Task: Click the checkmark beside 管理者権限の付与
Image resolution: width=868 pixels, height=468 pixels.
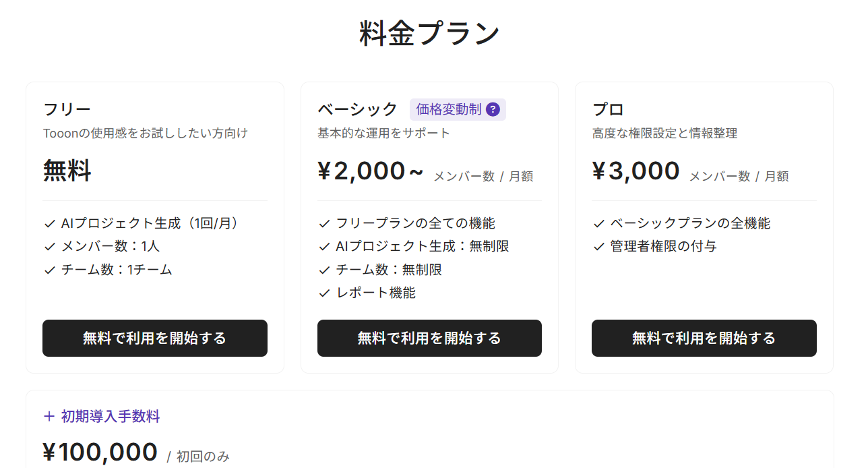Action: click(598, 247)
